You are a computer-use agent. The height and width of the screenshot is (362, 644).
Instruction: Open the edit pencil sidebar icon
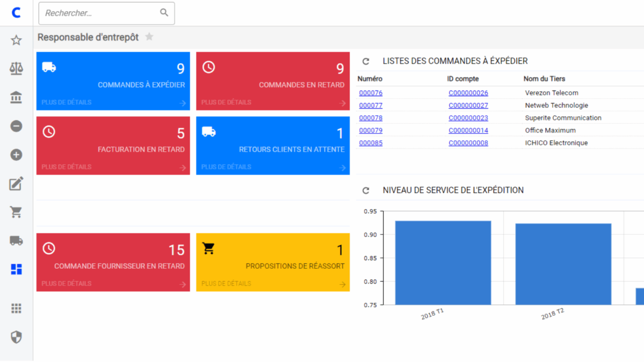16,183
